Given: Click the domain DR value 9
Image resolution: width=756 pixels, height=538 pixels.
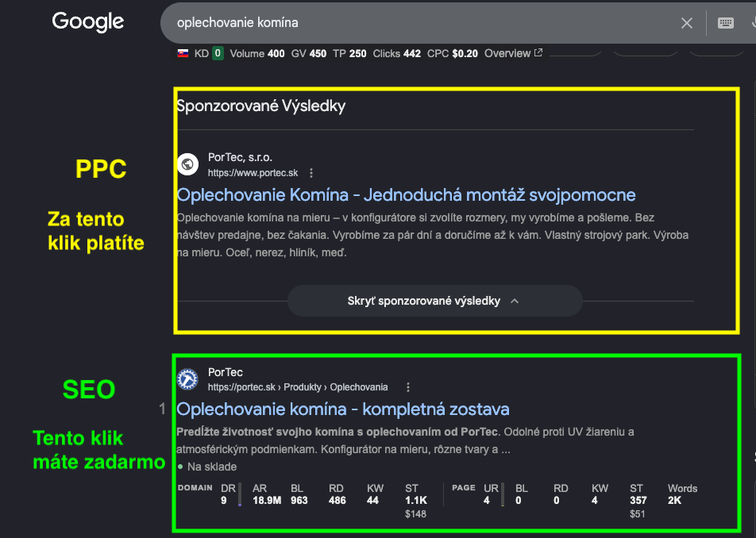Looking at the screenshot, I should [x=224, y=501].
